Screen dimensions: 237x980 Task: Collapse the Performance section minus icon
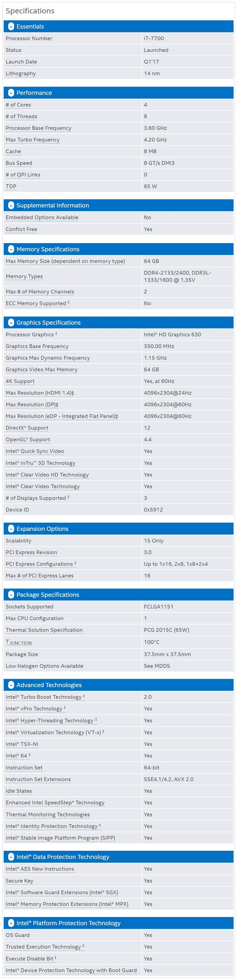click(x=11, y=93)
